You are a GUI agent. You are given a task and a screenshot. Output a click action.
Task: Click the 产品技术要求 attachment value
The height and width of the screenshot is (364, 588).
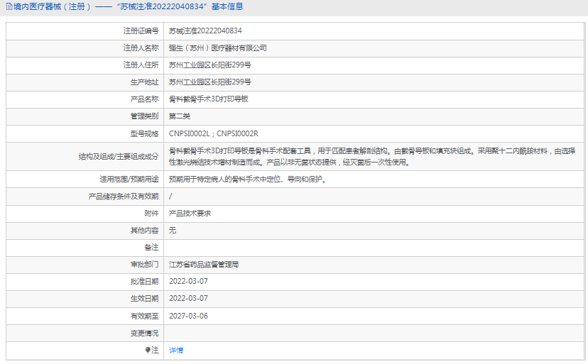[190, 214]
